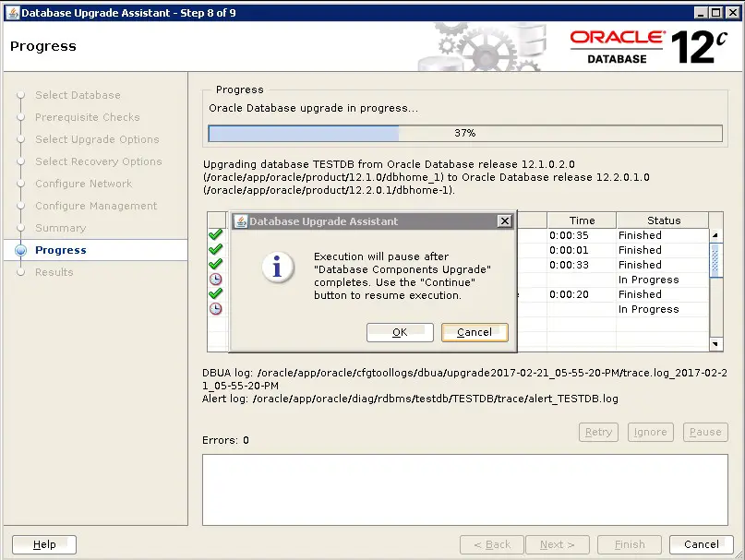Screen dimensions: 745x560
Task: Click the Help button
Action: [x=44, y=544]
